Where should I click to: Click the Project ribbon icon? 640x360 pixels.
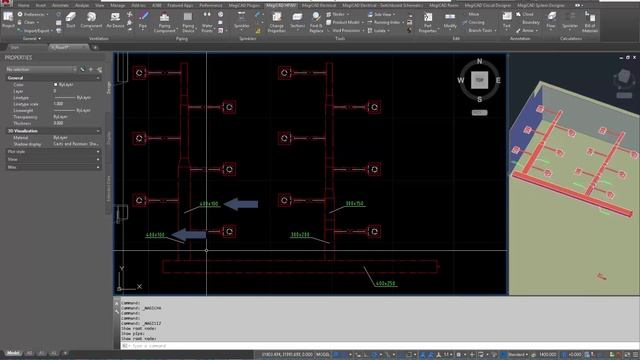click(8, 20)
